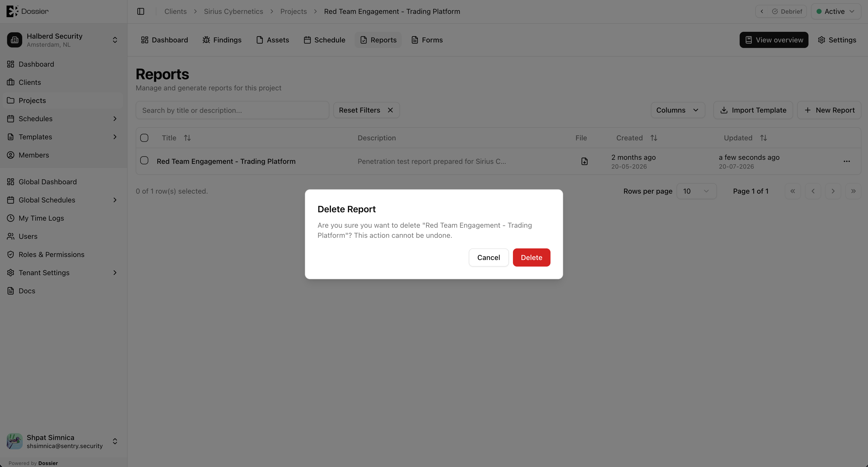Sort by Updated column arrows
The width and height of the screenshot is (868, 467).
(x=764, y=138)
